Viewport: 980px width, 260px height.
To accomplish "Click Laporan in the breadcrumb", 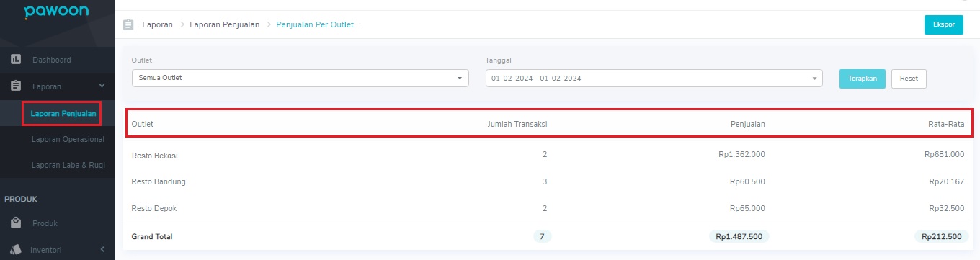I will click(157, 24).
